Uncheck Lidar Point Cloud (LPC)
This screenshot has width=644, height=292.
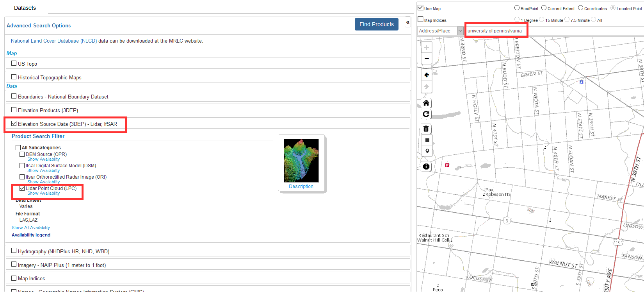coord(22,188)
